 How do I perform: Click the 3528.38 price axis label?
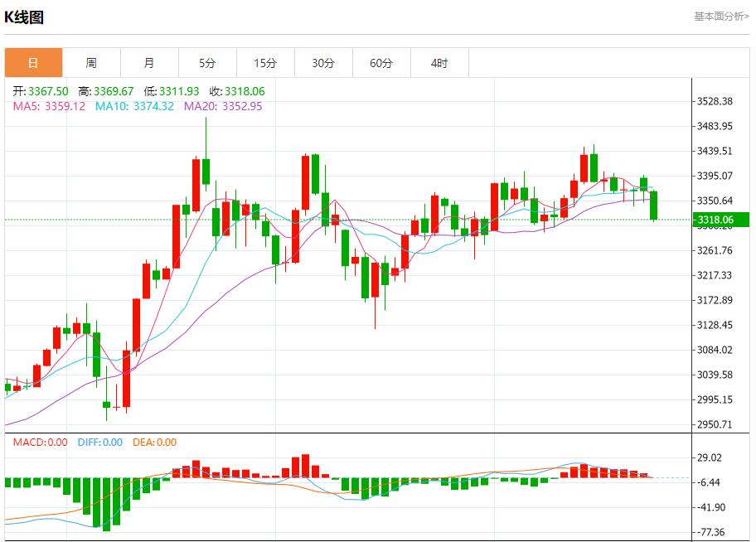coord(715,102)
